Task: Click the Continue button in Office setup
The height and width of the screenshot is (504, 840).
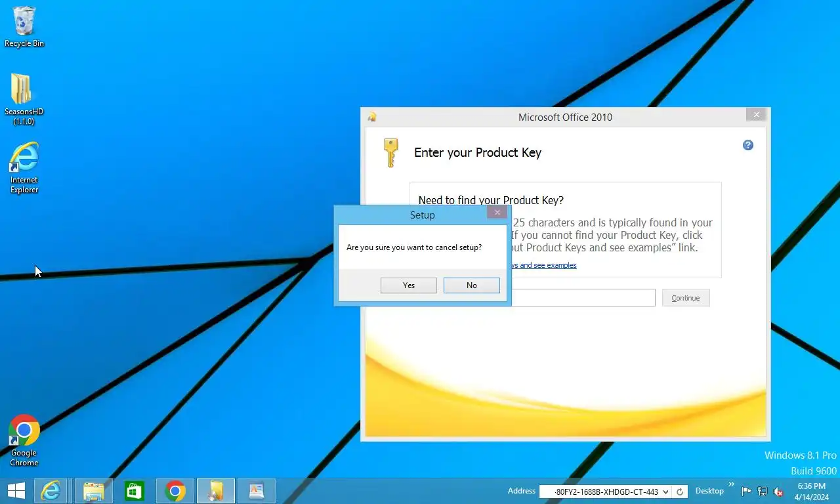Action: point(686,298)
